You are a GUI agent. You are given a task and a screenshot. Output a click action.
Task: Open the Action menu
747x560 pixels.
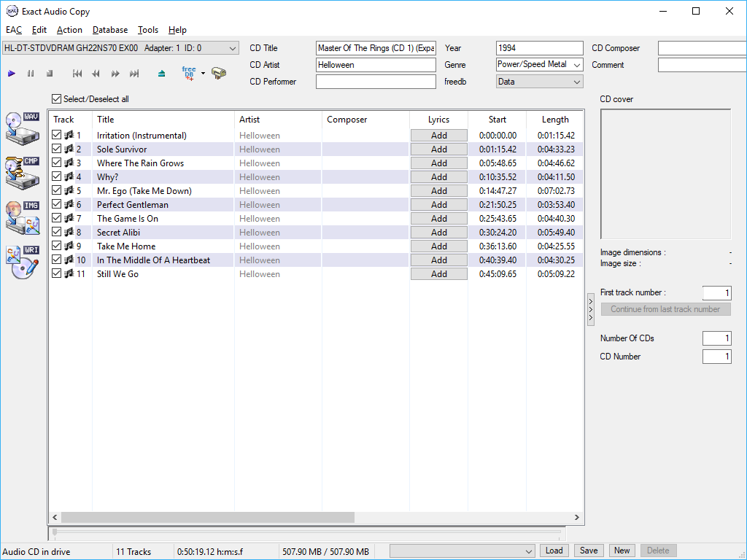[x=69, y=29]
